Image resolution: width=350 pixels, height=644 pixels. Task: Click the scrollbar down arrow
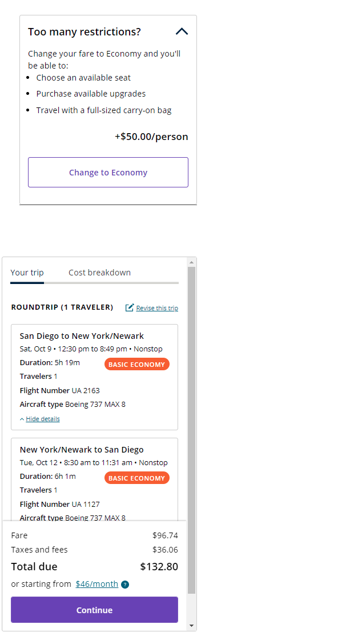point(191,626)
